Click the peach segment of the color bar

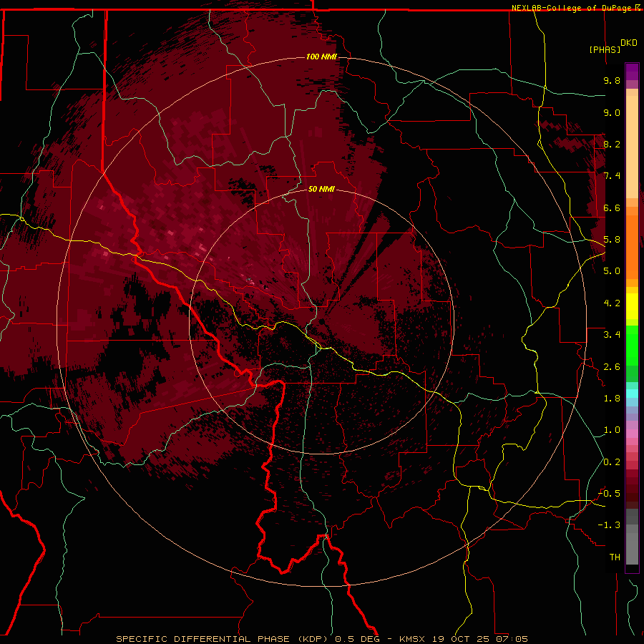point(632,148)
